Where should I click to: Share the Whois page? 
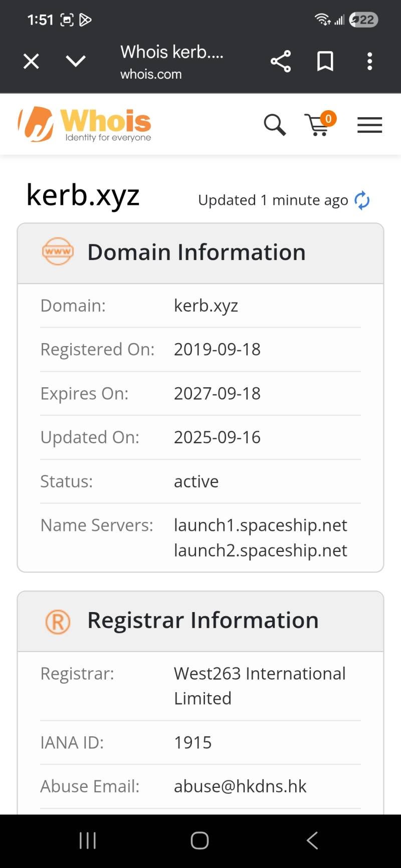point(281,61)
